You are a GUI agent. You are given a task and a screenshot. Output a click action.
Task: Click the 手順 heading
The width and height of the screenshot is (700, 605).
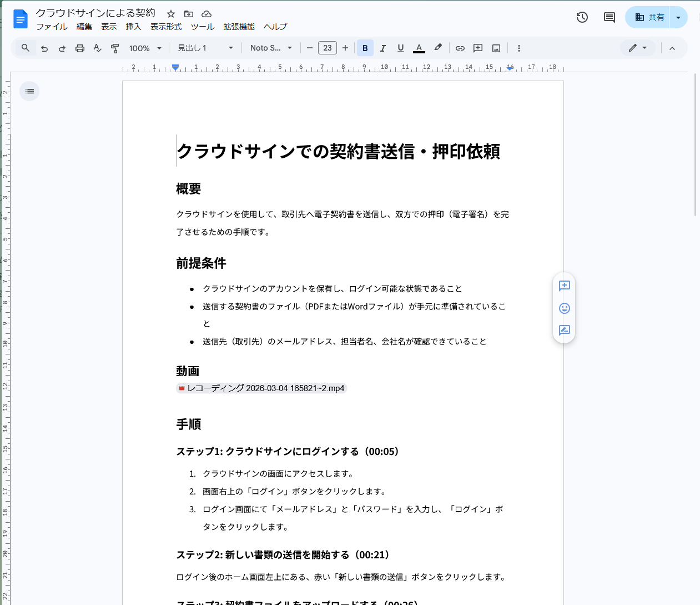coord(189,424)
